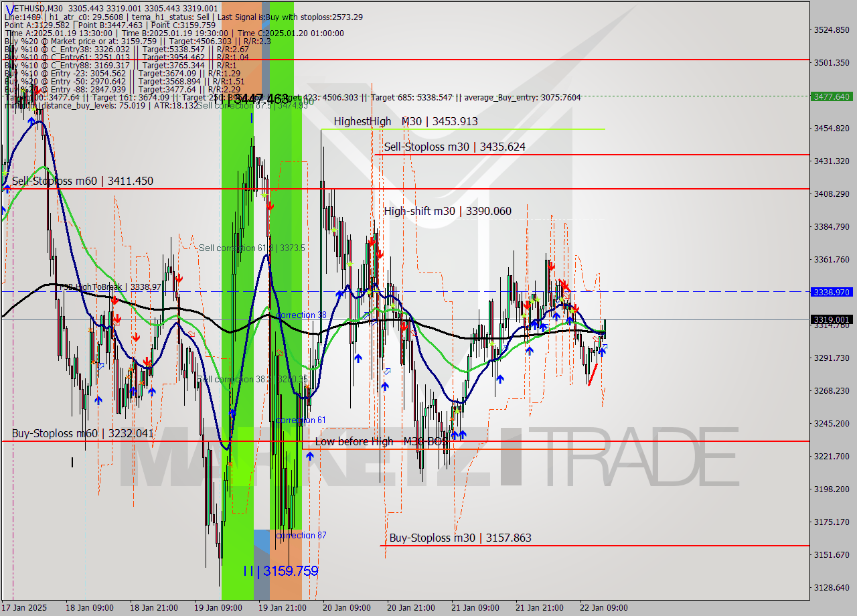Click the '19 Jan 09:00' time axis label
Screen dimensions: 857x616
218,608
